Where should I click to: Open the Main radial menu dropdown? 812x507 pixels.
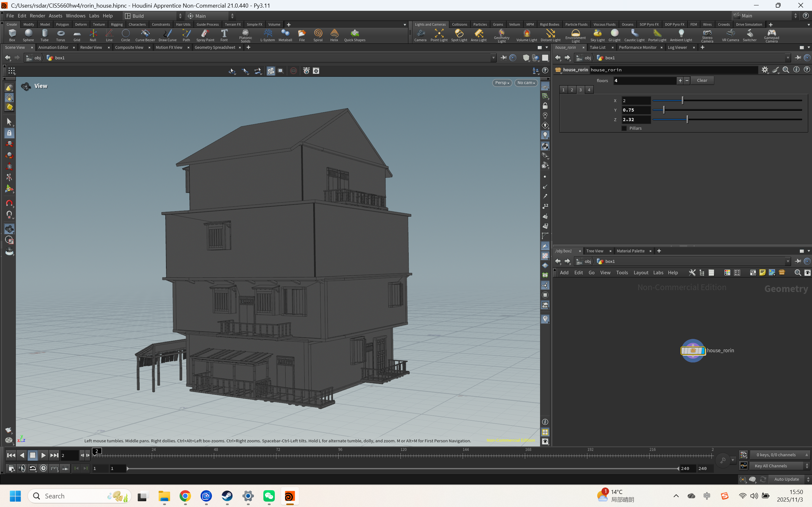211,16
